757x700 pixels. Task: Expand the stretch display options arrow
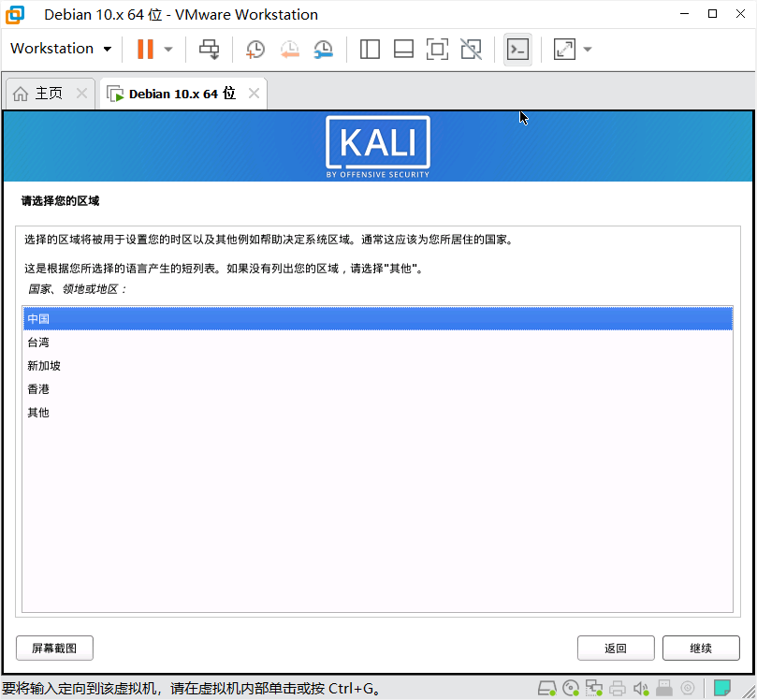(588, 49)
